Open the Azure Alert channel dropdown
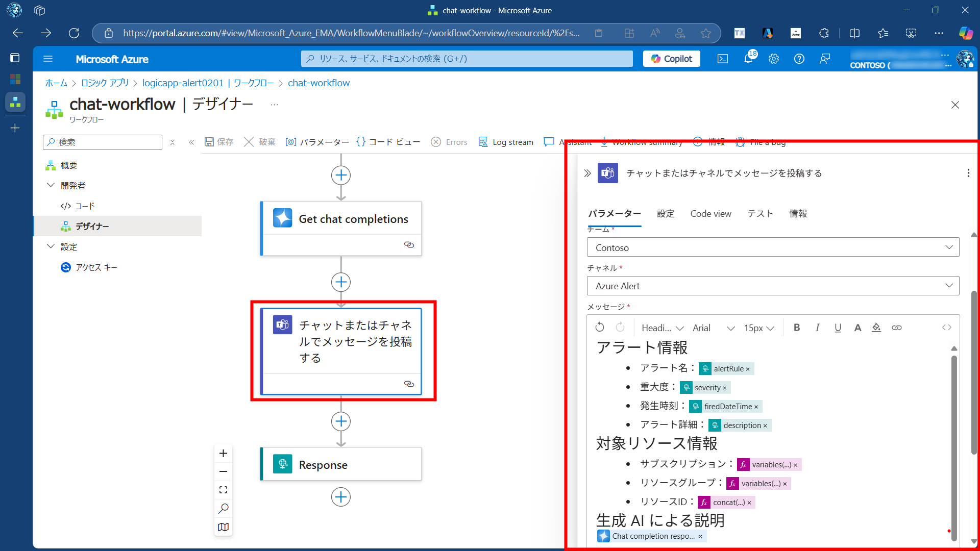 (x=949, y=286)
